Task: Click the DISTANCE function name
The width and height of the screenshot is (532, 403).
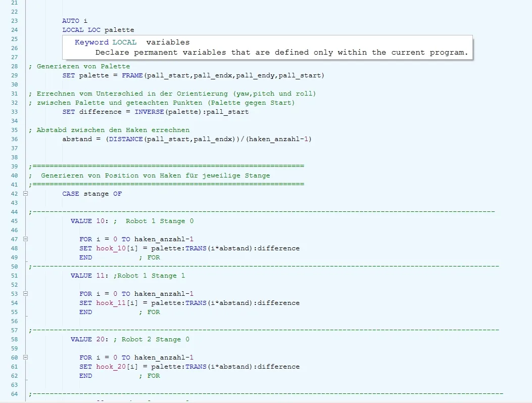Action: tap(126, 139)
